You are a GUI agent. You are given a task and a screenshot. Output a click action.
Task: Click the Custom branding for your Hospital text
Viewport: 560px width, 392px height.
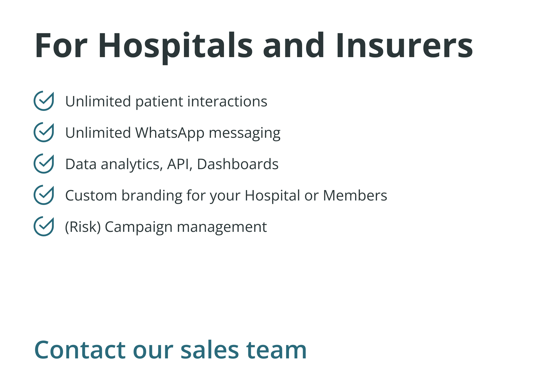tap(226, 195)
